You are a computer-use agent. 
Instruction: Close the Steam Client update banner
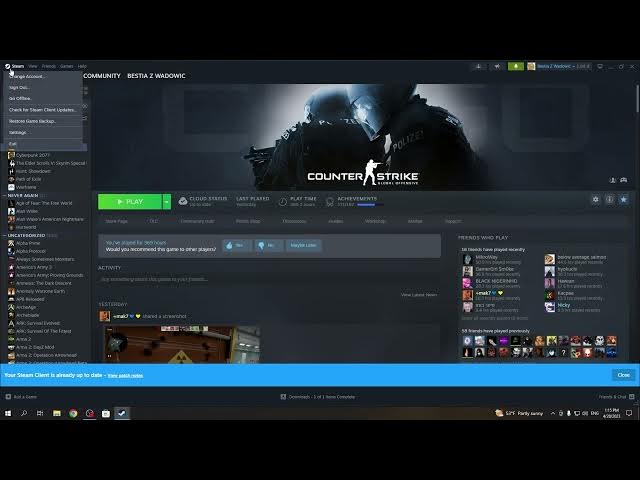click(x=623, y=375)
